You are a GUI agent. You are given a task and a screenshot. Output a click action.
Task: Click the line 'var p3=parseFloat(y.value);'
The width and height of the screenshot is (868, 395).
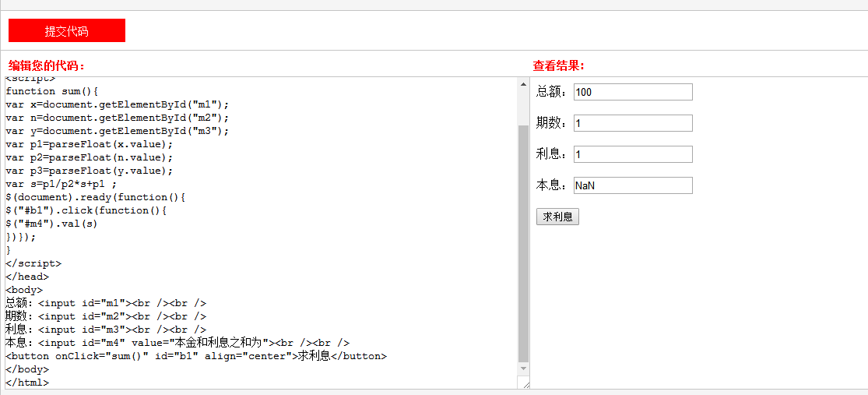pos(89,171)
